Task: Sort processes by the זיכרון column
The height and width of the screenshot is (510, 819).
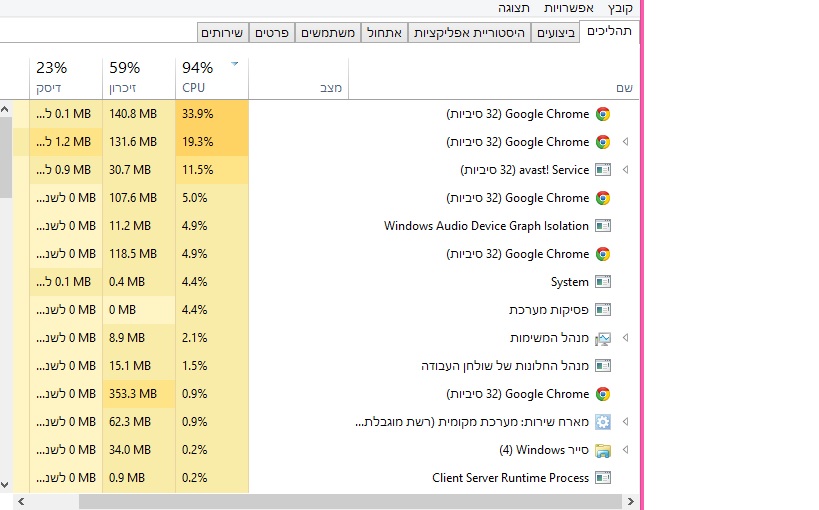Action: coord(139,77)
